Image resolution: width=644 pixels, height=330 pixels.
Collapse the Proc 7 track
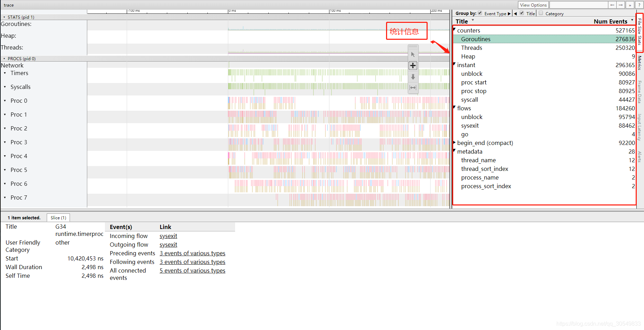click(5, 198)
